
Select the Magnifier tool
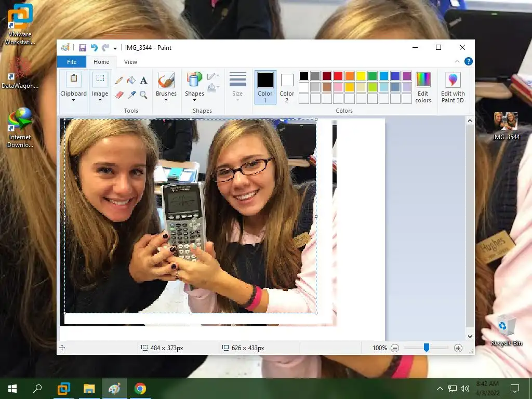(143, 95)
